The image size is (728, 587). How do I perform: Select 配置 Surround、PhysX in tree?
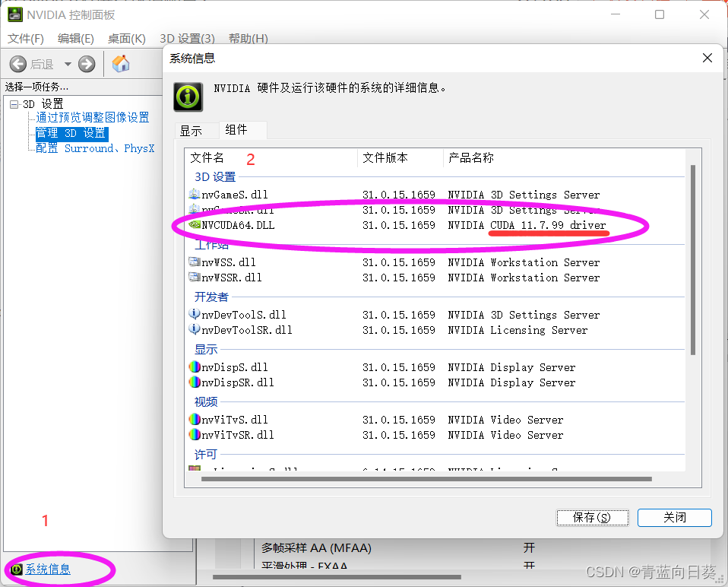pos(95,148)
